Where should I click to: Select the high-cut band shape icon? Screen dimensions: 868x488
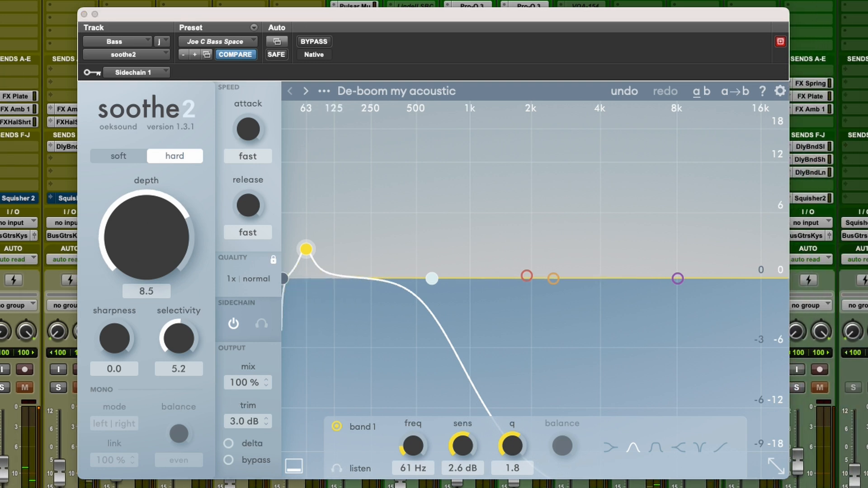[x=678, y=447]
